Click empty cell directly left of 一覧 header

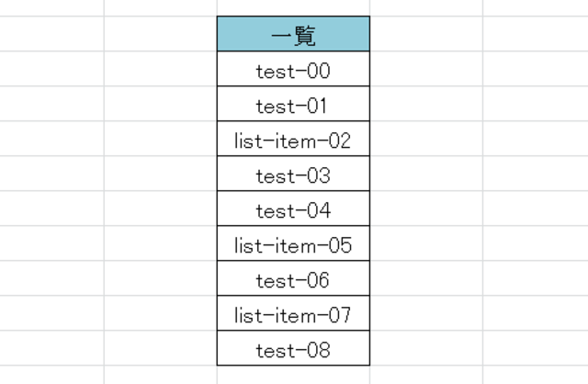point(161,35)
